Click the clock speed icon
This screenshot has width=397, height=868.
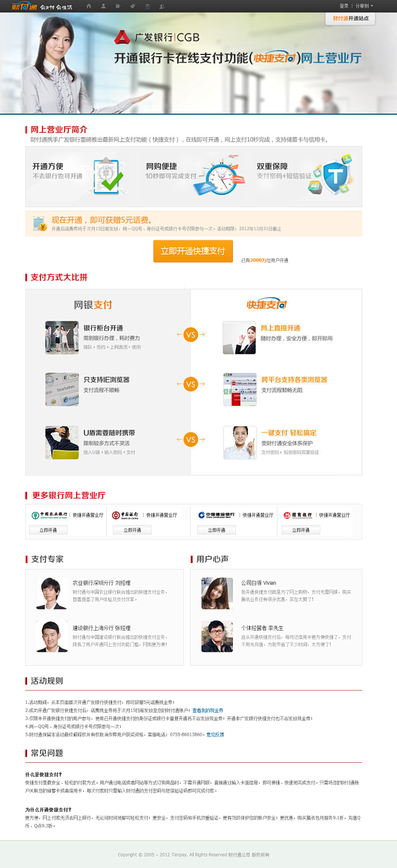[221, 176]
